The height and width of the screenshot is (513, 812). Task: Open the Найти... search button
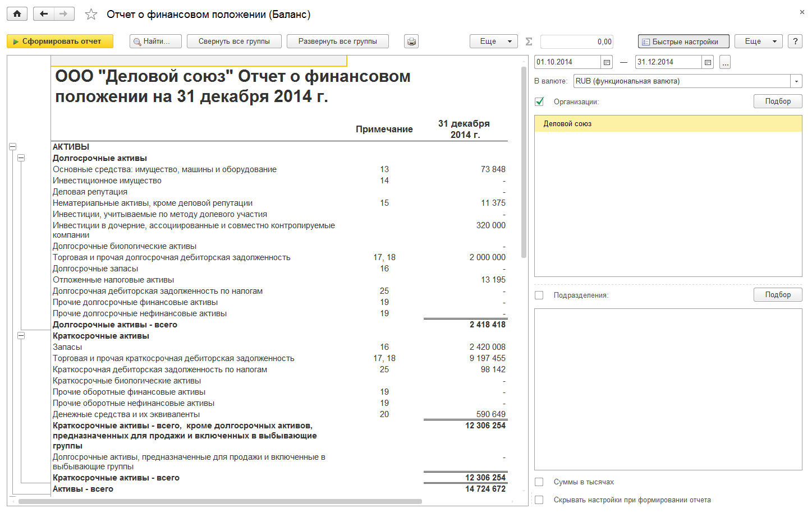(x=155, y=41)
